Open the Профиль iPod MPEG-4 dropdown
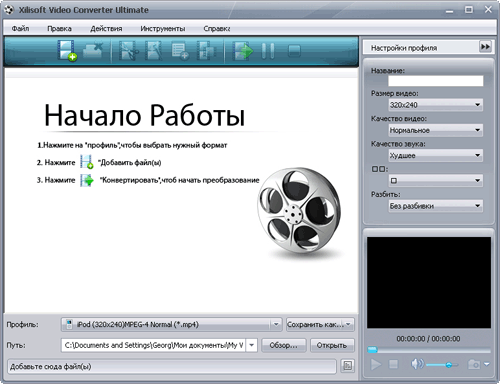The image size is (500, 384). pos(171,324)
